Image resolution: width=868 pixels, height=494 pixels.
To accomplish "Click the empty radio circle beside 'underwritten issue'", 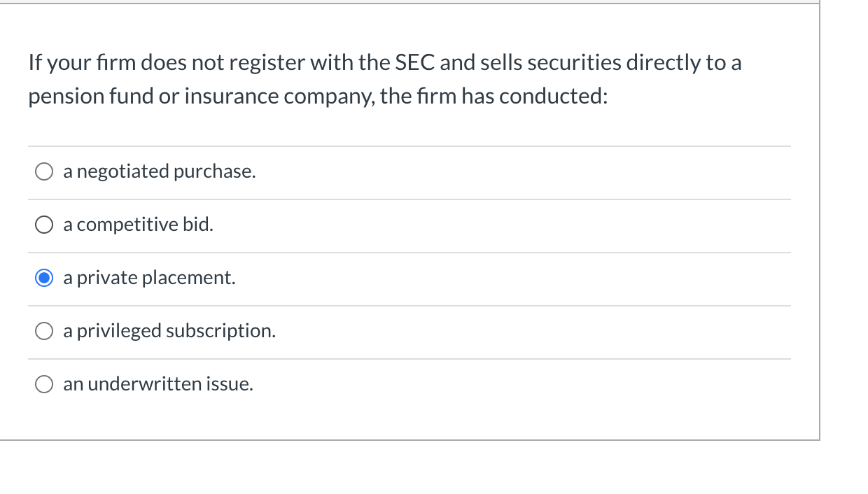I will tap(43, 383).
